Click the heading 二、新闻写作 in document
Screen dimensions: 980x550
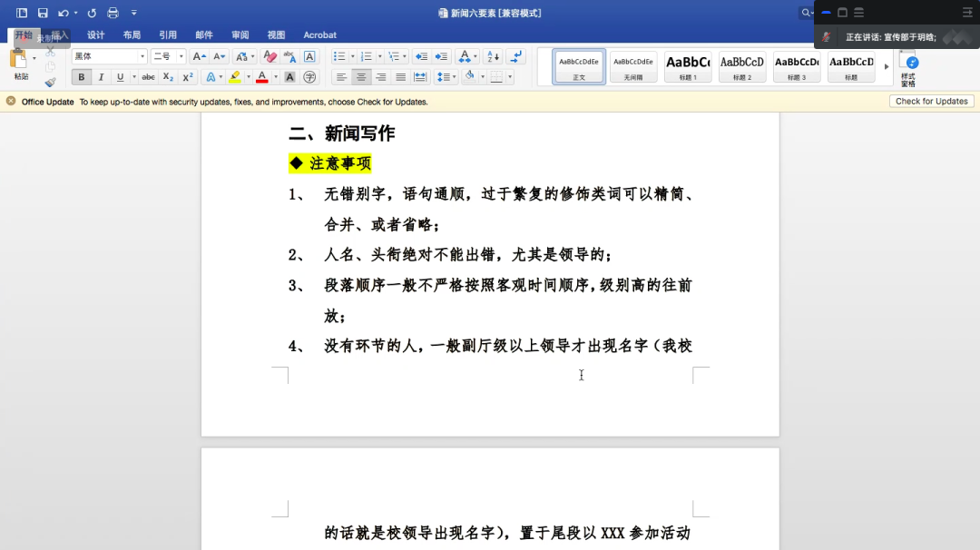click(341, 133)
